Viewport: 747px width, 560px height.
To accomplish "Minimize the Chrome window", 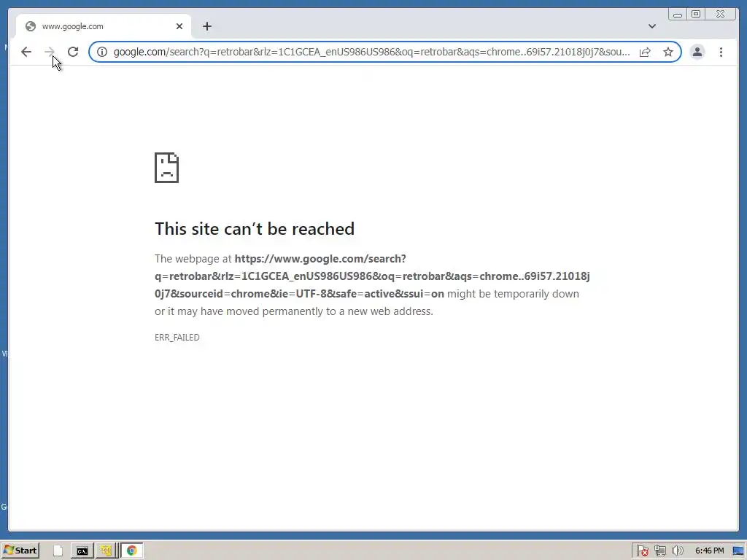I will [678, 15].
